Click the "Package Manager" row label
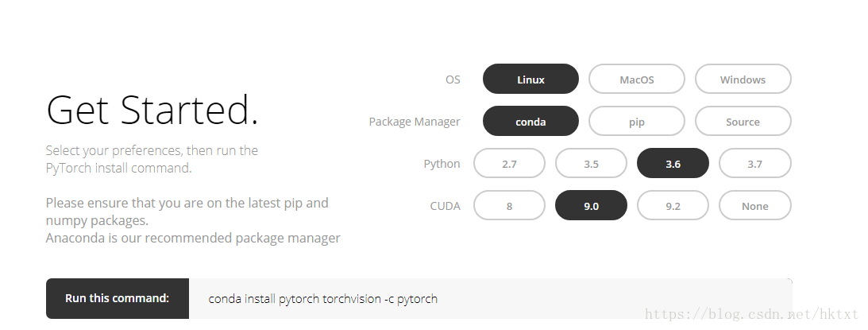Screen dimensions: 868x330 414,122
